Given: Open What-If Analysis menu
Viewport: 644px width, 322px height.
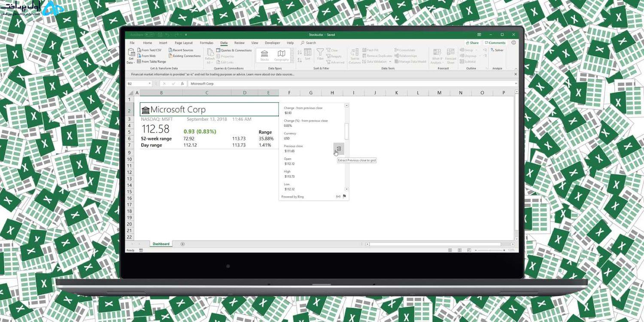Looking at the screenshot, I should 437,56.
